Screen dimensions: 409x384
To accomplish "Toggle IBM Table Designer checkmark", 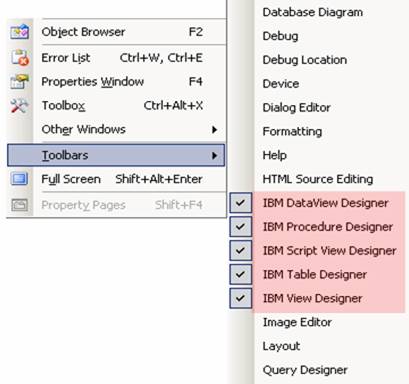I will (241, 274).
